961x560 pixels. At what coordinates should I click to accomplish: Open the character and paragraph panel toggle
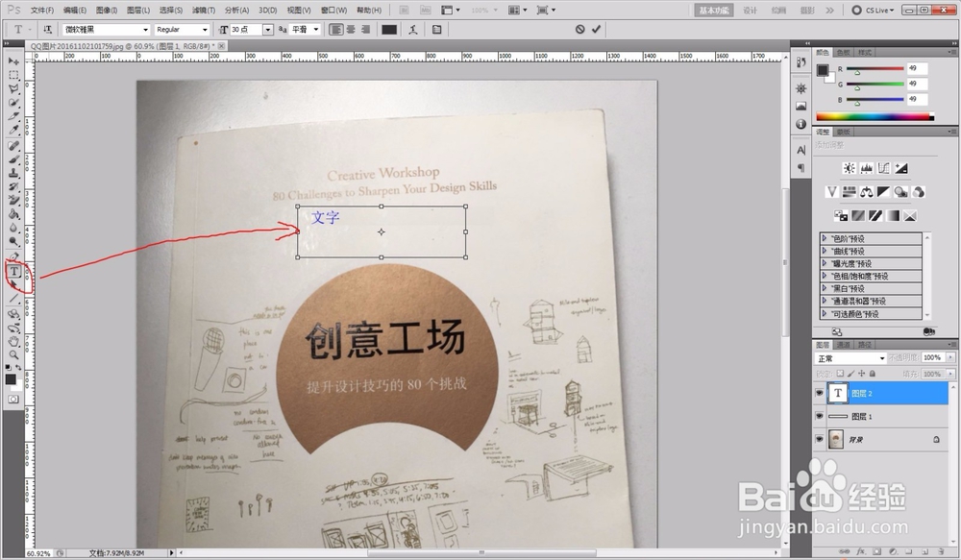pyautogui.click(x=436, y=29)
